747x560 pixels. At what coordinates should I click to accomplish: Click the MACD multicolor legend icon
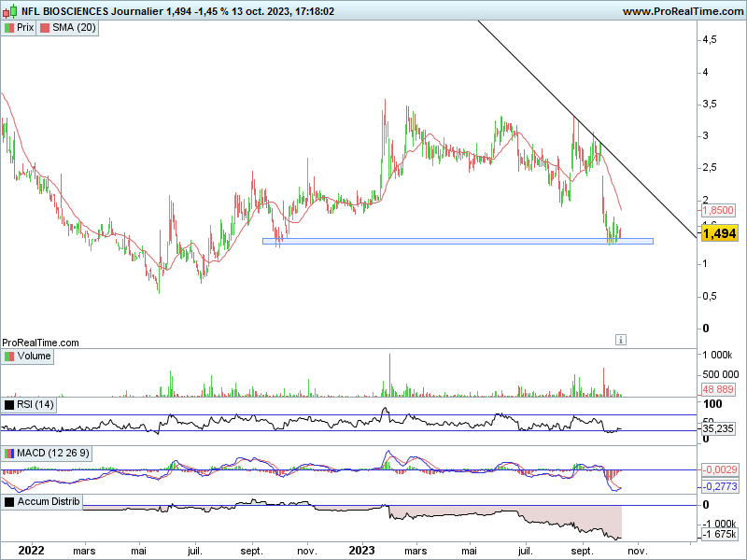point(9,454)
